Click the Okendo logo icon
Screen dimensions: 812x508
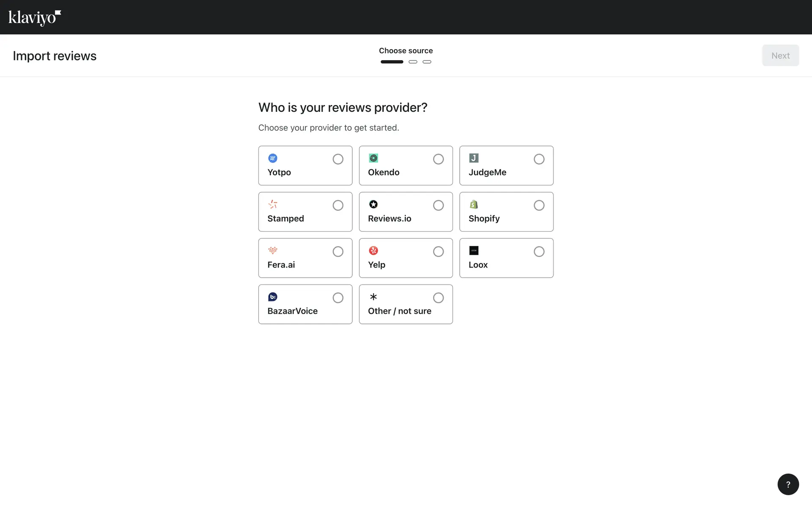(373, 158)
